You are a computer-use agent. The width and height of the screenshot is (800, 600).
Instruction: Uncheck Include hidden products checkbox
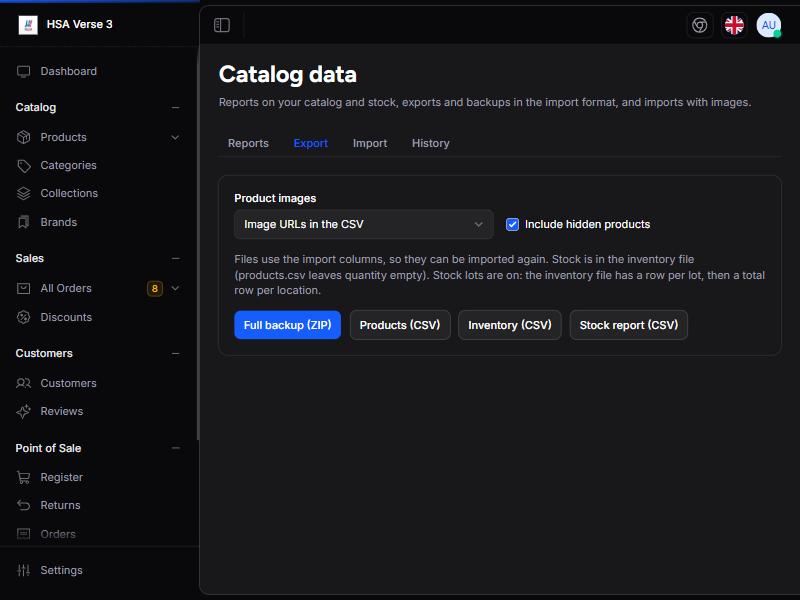point(512,224)
